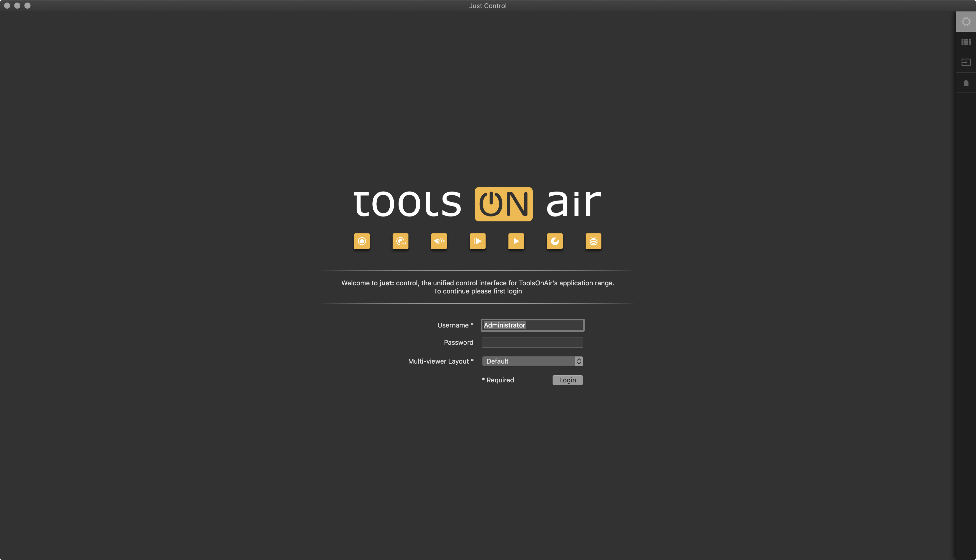The width and height of the screenshot is (976, 560).
Task: Click the play-with-bar app icon
Action: (x=477, y=241)
